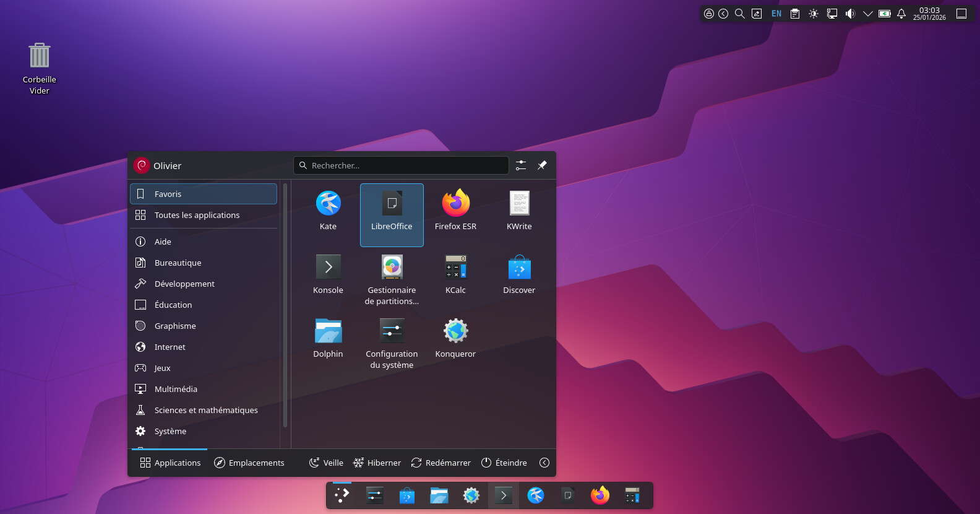980x514 pixels.
Task: Open Discover from the favorites grid
Action: coord(519,278)
